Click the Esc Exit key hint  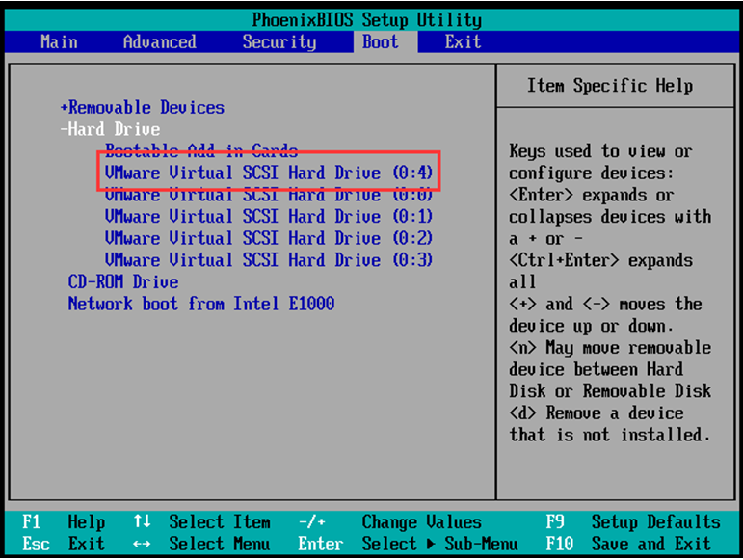(64, 544)
